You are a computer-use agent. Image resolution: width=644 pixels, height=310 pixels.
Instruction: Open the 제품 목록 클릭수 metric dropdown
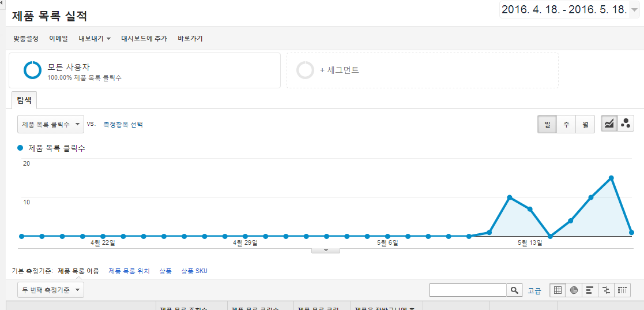click(x=51, y=124)
